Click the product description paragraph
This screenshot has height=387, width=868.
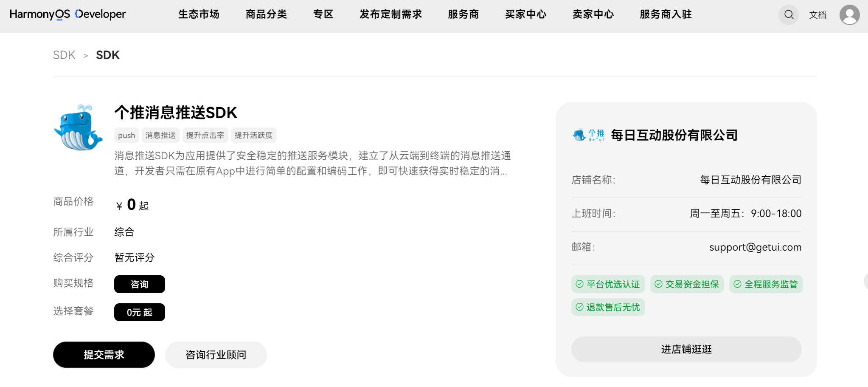point(312,163)
